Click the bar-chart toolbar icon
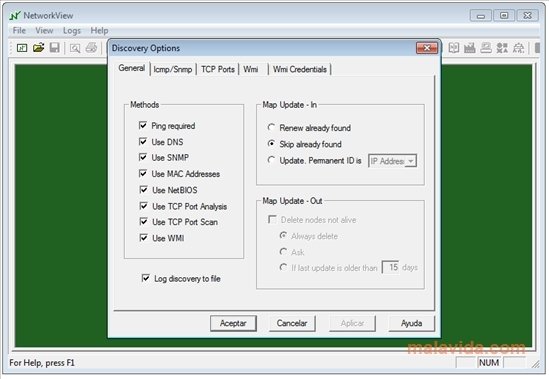Screen dimensions: 549x379 pyautogui.click(x=470, y=47)
